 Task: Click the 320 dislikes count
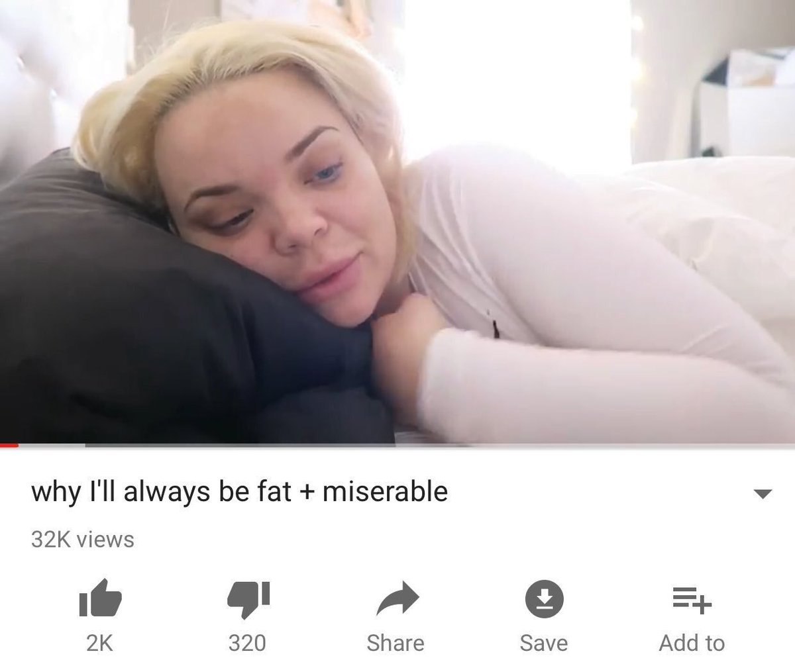tap(247, 643)
